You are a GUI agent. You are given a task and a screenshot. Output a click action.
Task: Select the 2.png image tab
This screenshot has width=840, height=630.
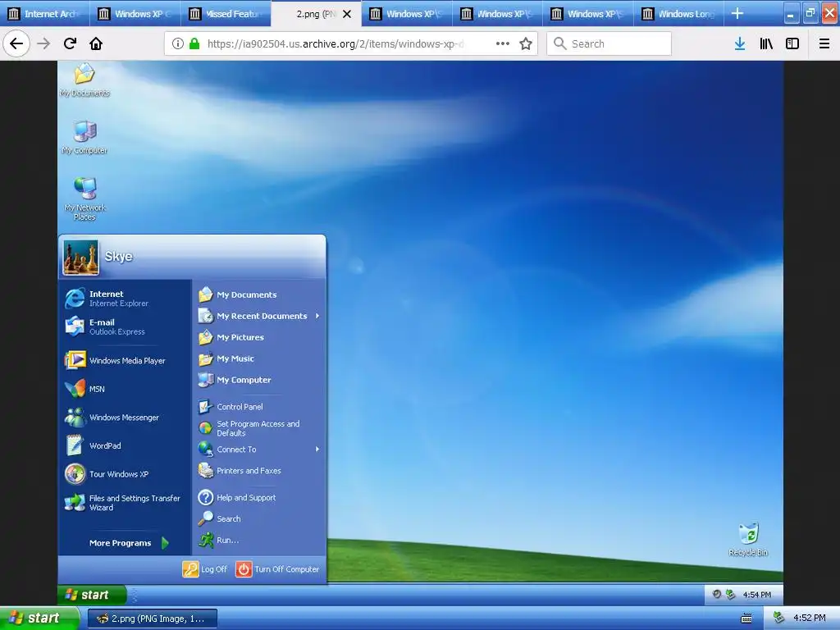(x=316, y=14)
